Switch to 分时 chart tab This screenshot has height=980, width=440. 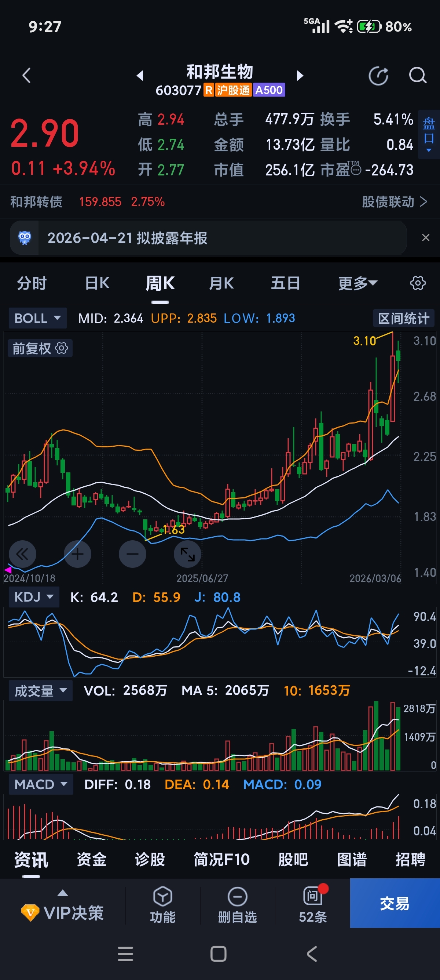[x=32, y=283]
